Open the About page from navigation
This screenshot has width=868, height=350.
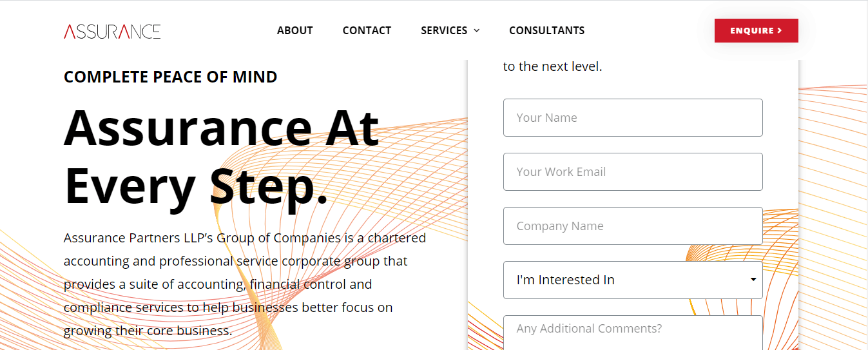[294, 30]
